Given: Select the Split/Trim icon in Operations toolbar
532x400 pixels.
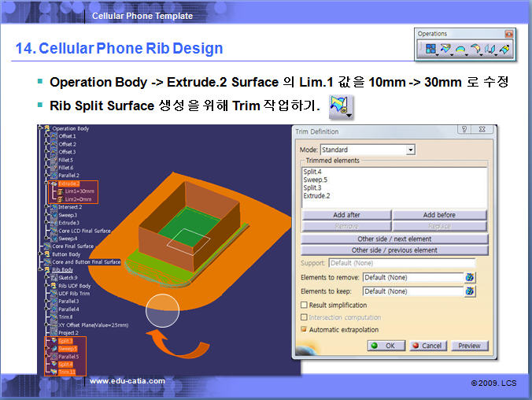Looking at the screenshot, I should 445,49.
